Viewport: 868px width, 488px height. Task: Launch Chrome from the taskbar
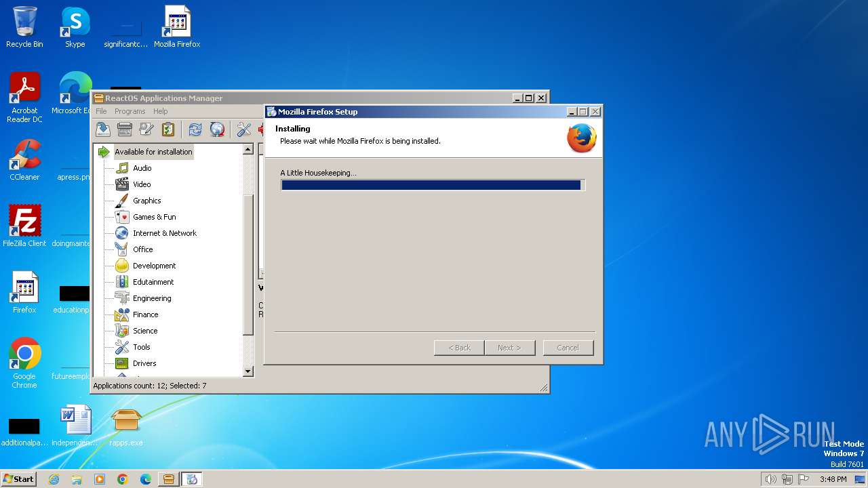123,479
